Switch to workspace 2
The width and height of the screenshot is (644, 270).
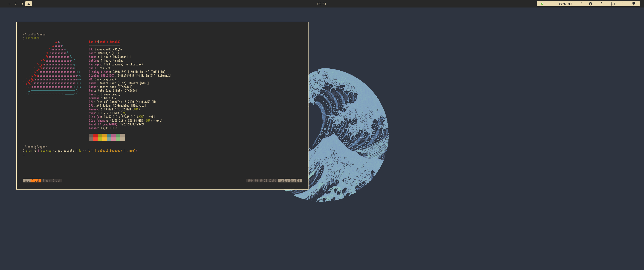[16, 4]
